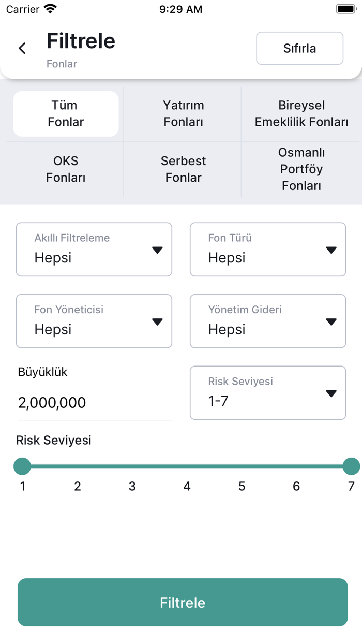This screenshot has width=362, height=644.
Task: Choose the OKS Fonları category
Action: click(x=65, y=169)
